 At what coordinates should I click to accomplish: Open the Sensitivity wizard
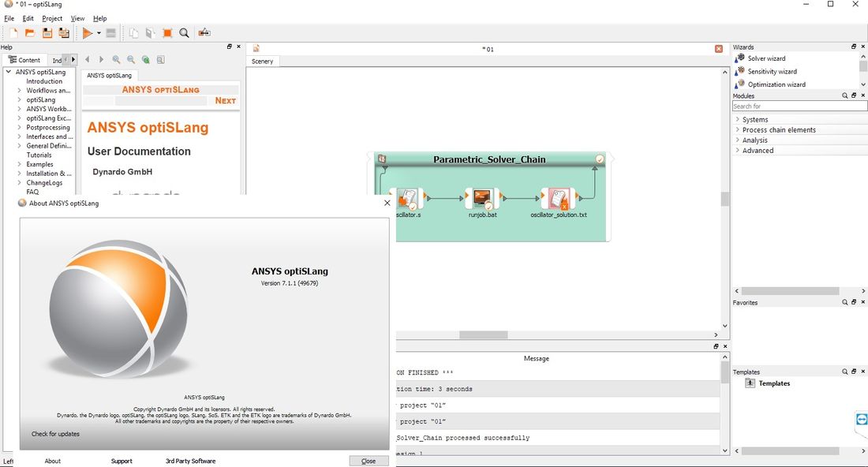pos(772,71)
